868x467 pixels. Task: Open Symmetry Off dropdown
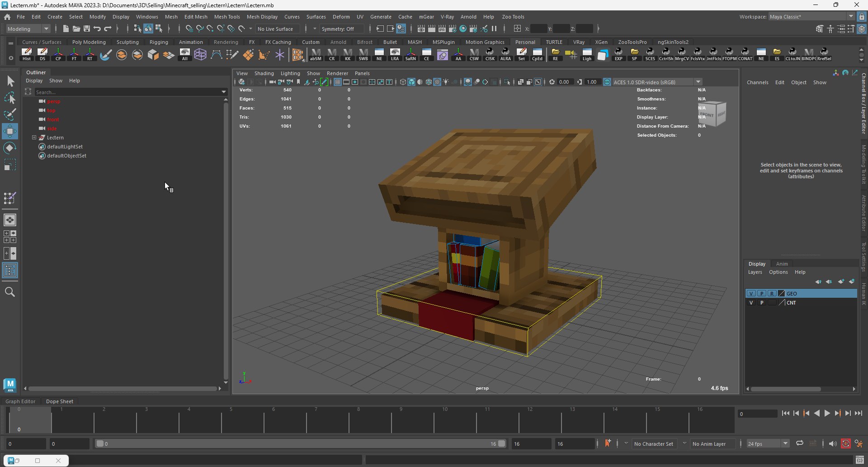coord(342,29)
